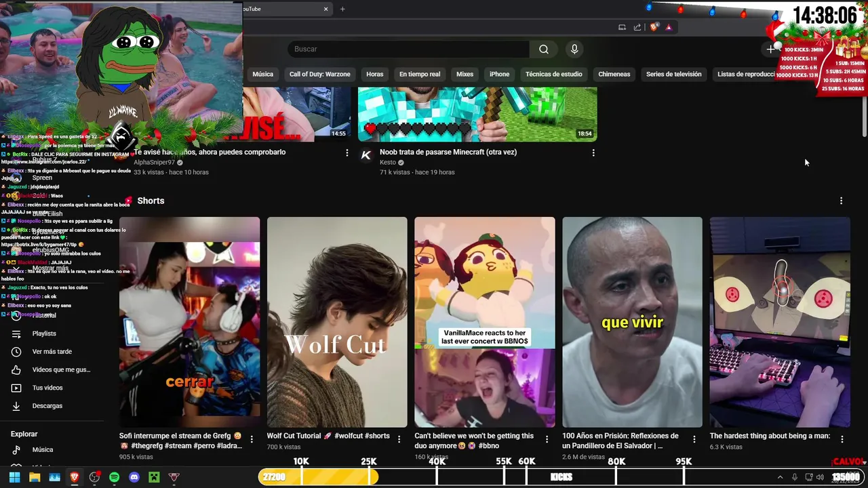Screen dimensions: 868x488
Task: Show hidden system tray icons chevron
Action: [780, 477]
